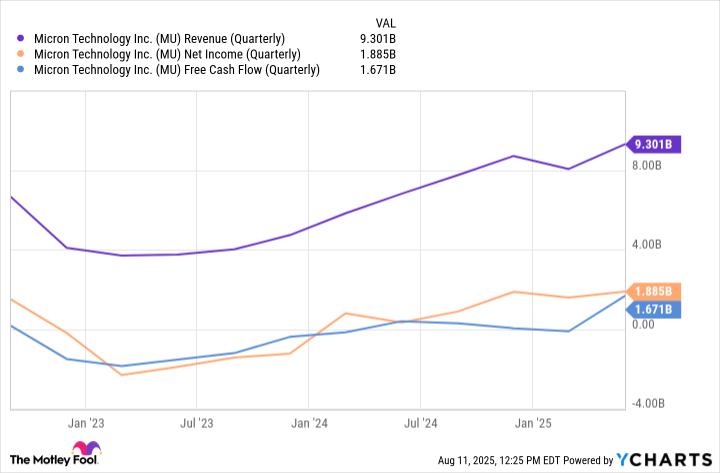Click the purple Revenue legend dot

point(20,39)
